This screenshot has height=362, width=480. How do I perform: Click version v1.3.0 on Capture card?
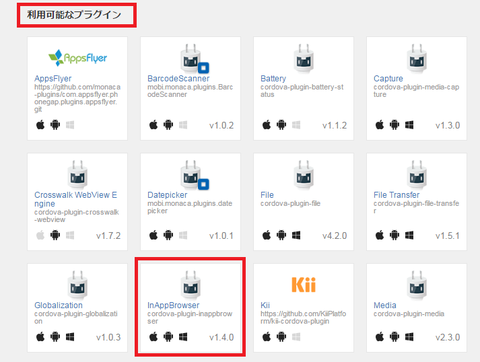pos(447,126)
